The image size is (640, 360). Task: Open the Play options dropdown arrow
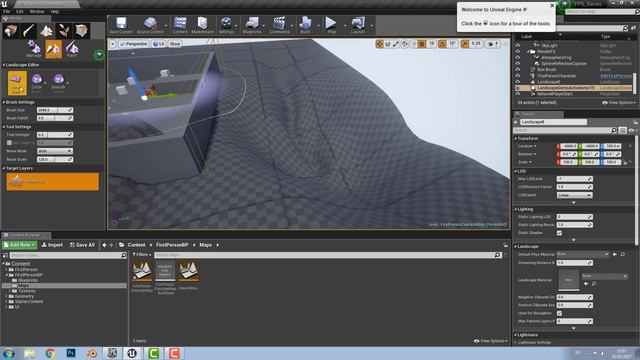tap(345, 26)
